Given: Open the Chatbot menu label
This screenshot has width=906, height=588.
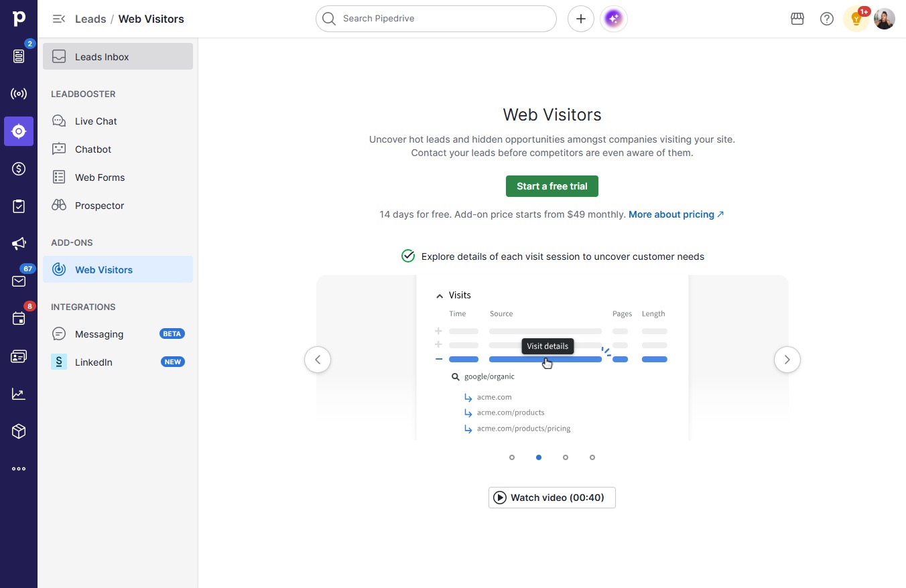Looking at the screenshot, I should [x=93, y=149].
